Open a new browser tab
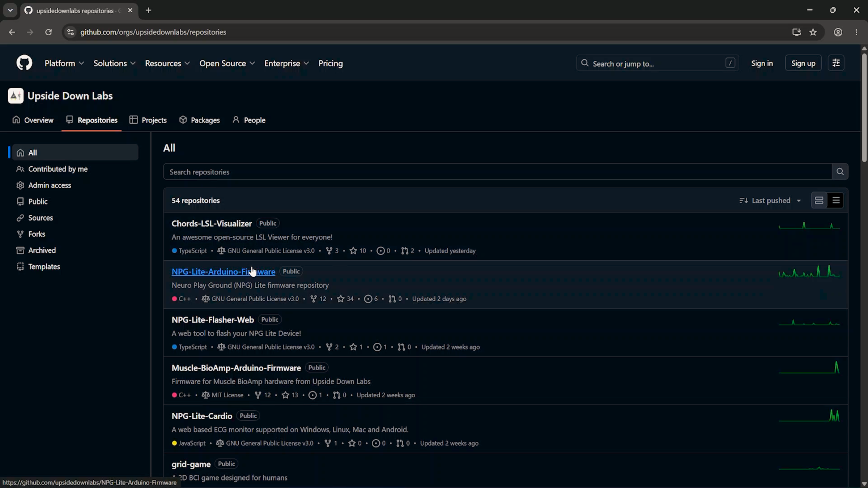This screenshot has height=488, width=868. 148,10
